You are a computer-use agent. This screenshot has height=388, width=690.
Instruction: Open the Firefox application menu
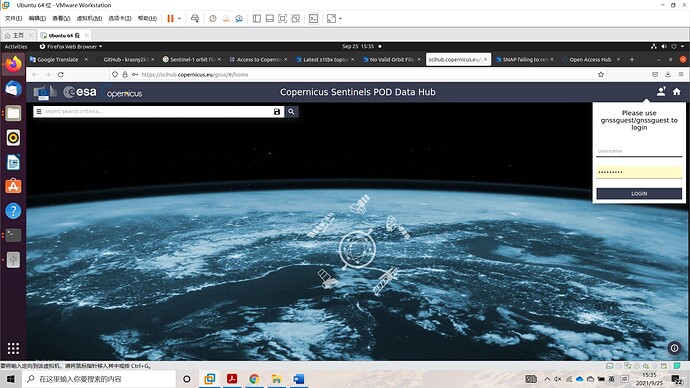[x=681, y=74]
